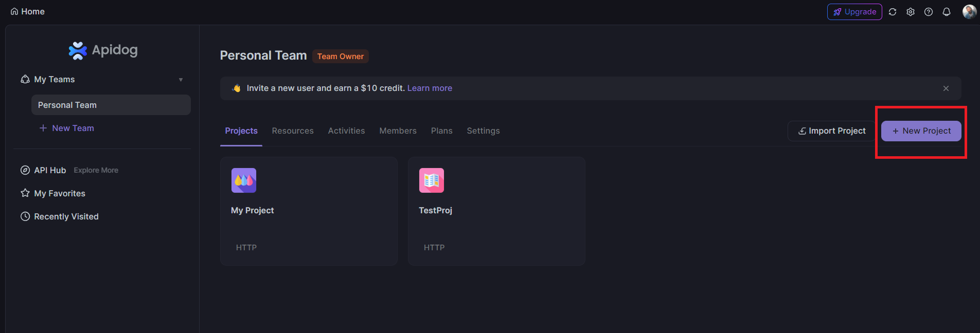Click the refresh sync icon
980x333 pixels.
tap(893, 12)
